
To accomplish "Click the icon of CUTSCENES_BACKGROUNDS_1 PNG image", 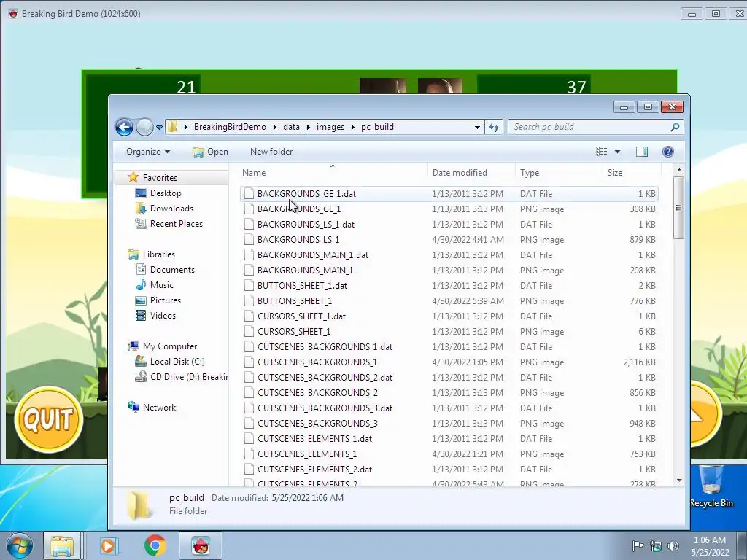I will click(x=249, y=362).
